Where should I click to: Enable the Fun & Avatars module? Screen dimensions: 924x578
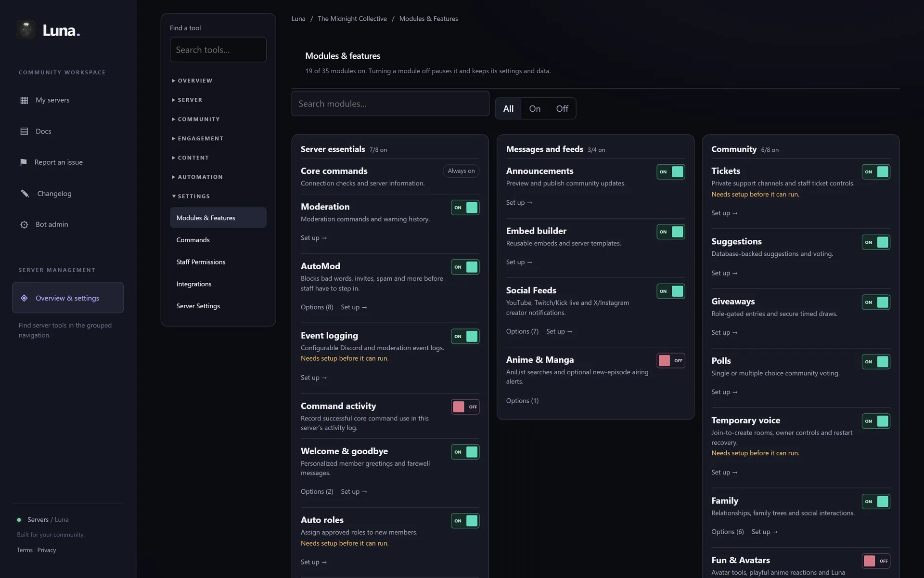point(876,561)
